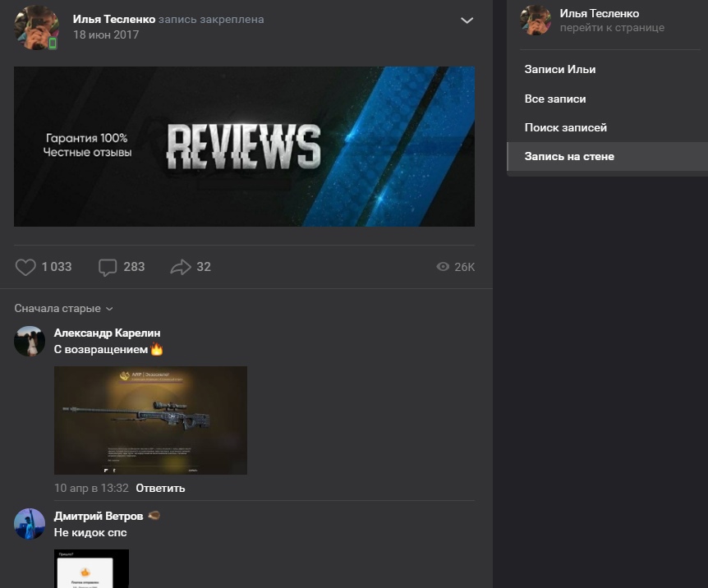Screen dimensions: 708x588
Task: Open comments via the speech bubble icon
Action: click(108, 267)
